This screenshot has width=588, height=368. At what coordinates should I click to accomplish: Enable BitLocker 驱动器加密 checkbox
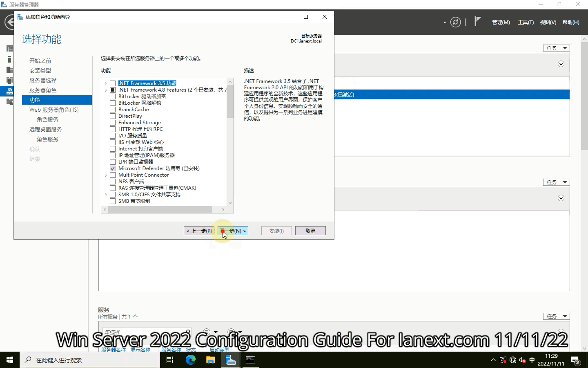tap(113, 96)
